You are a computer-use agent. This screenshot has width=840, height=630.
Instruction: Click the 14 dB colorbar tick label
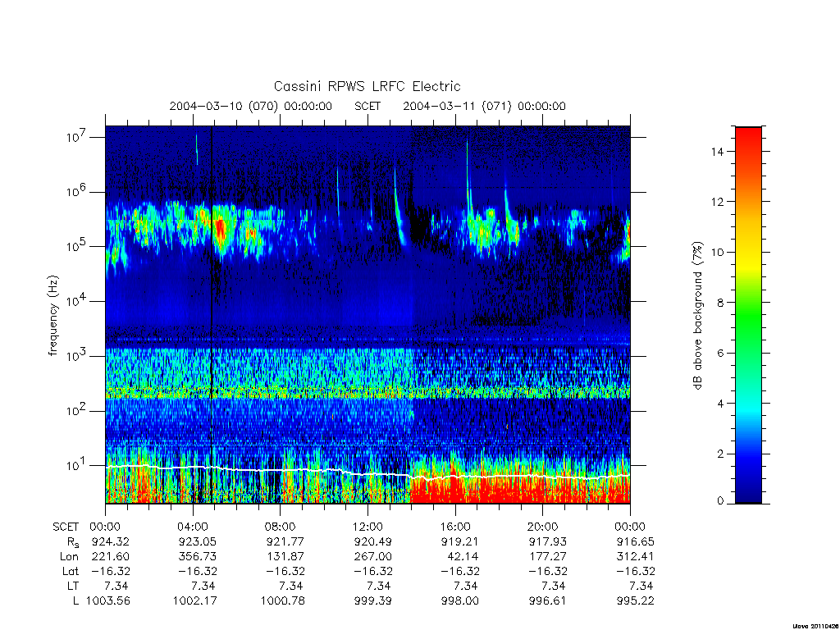717,152
